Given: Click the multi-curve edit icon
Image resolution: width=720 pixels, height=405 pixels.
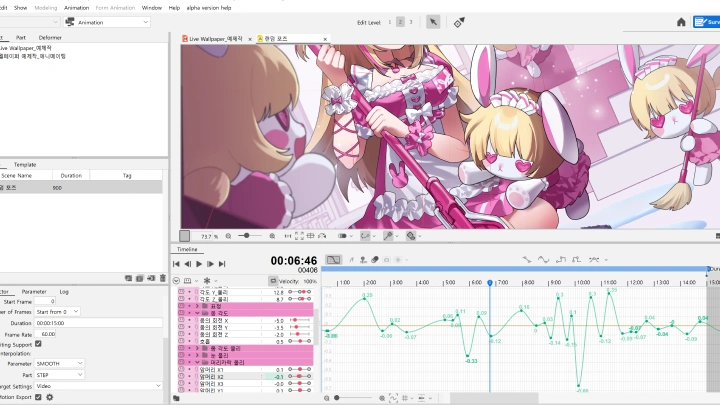Looking at the screenshot, I should click(594, 260).
